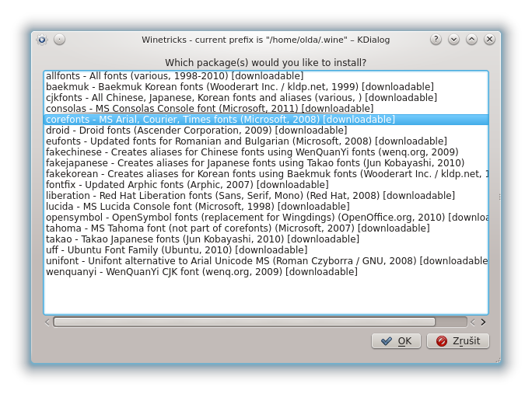Screen dimensions: 532x394
Task: Select the fakejapanese aliases entry
Action: point(266,162)
